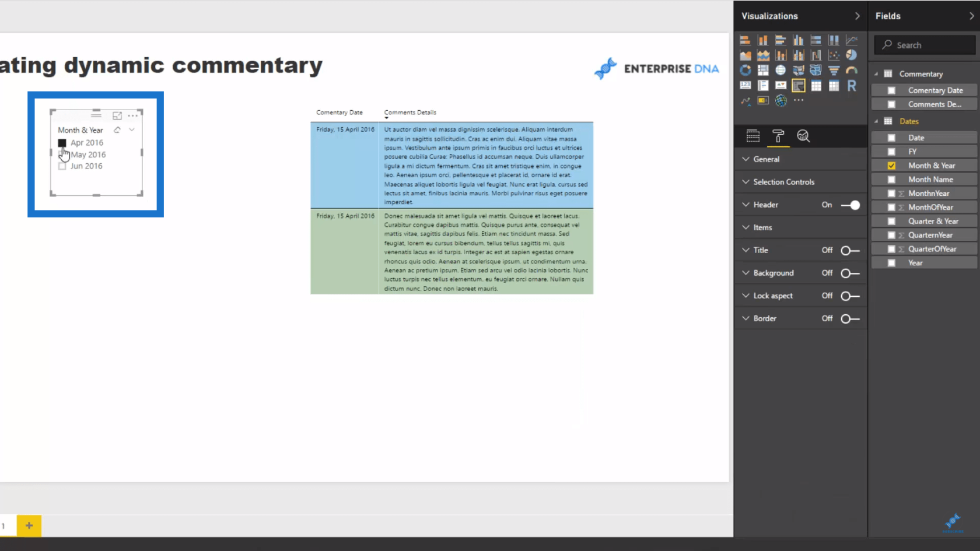Select the FY field name
Screen dimensions: 980x551
pyautogui.click(x=912, y=152)
